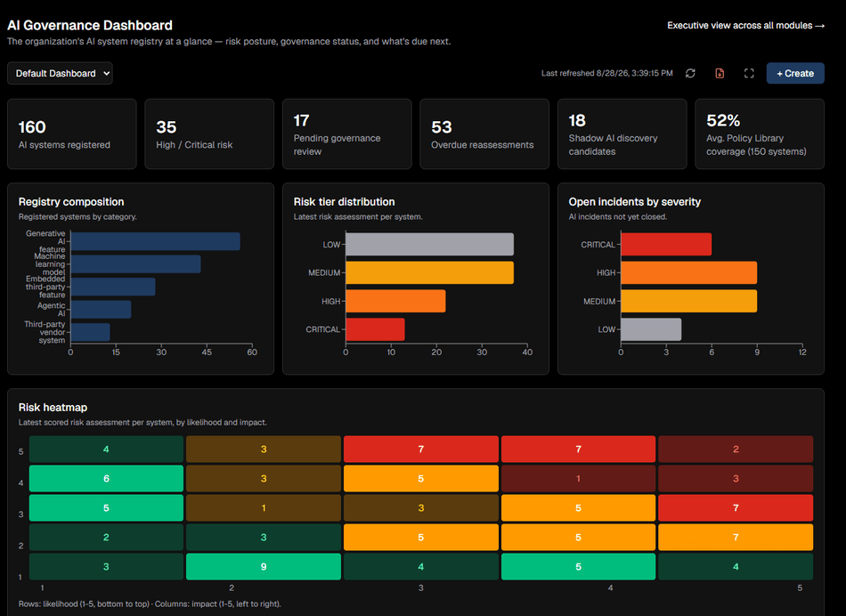Click the Machine learning model bar
The height and width of the screenshot is (616, 846).
(x=136, y=264)
